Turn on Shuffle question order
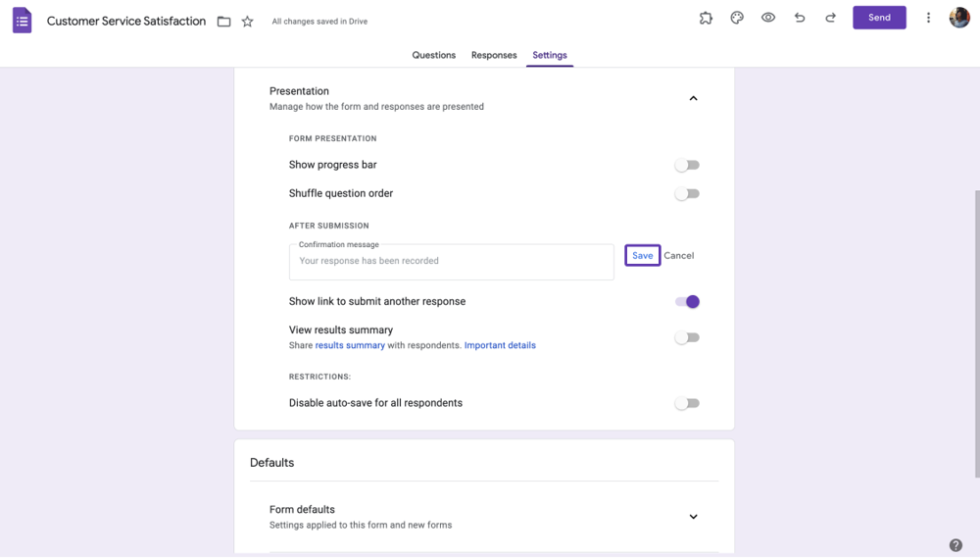The image size is (980, 558). (x=687, y=194)
